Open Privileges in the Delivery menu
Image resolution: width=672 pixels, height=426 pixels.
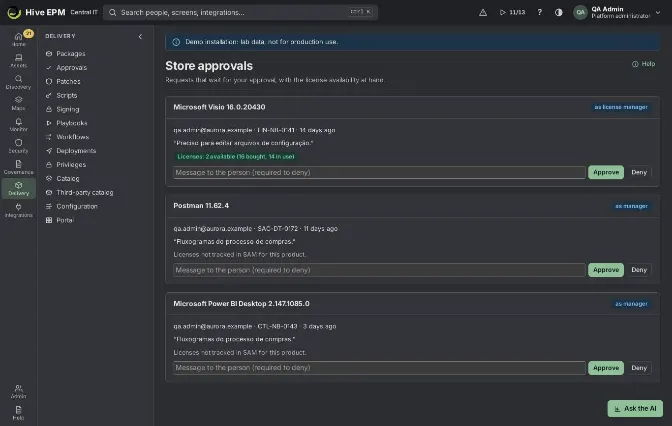click(71, 165)
